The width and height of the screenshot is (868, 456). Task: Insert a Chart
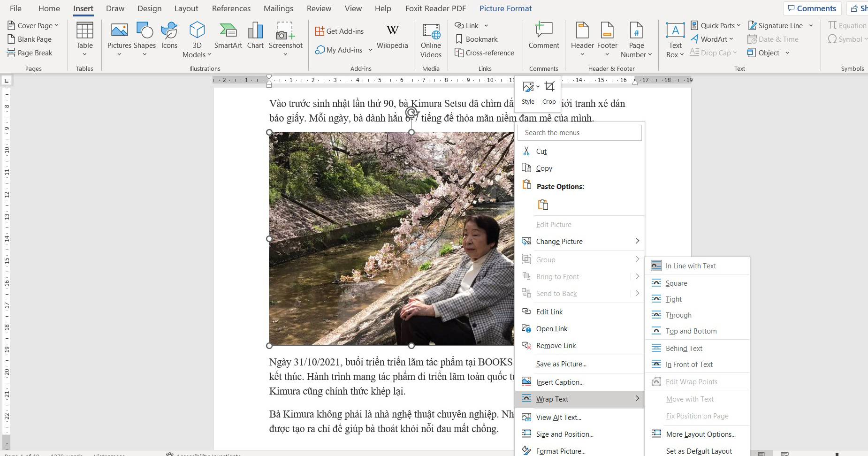click(x=255, y=36)
